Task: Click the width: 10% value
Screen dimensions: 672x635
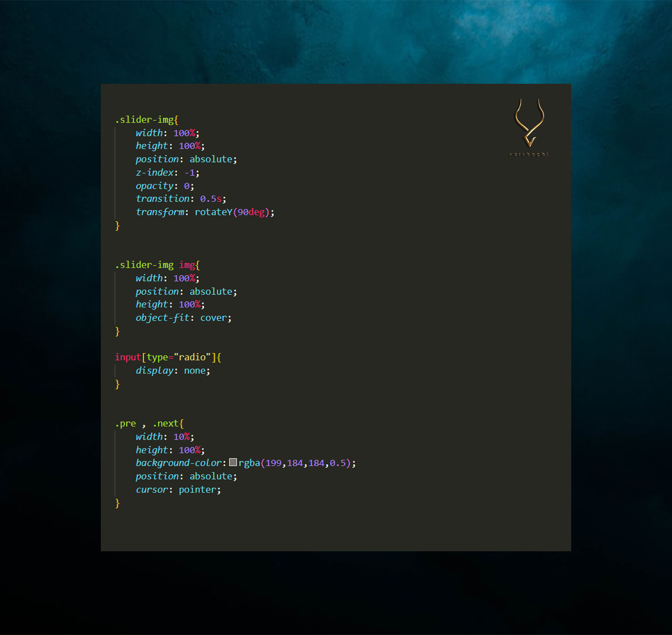Action: (181, 437)
